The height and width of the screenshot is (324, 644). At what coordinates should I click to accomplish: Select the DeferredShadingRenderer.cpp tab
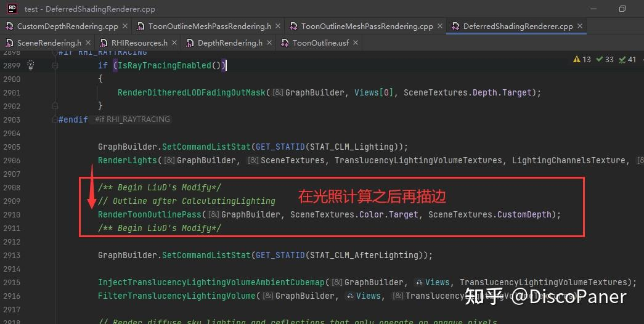[518, 26]
